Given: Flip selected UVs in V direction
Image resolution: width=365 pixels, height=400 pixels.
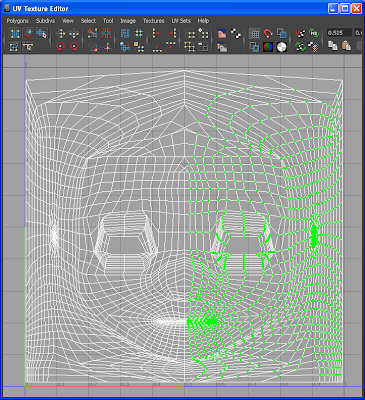Looking at the screenshot, I should 74,34.
